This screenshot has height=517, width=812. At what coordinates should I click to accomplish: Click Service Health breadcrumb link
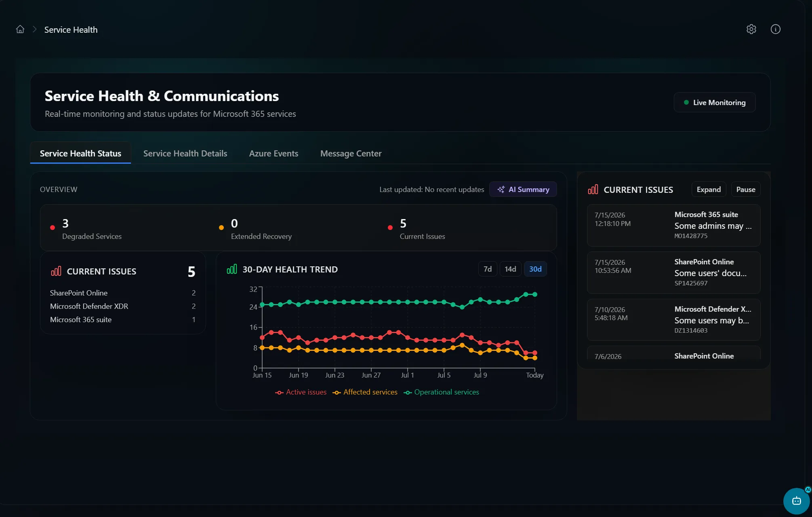71,30
